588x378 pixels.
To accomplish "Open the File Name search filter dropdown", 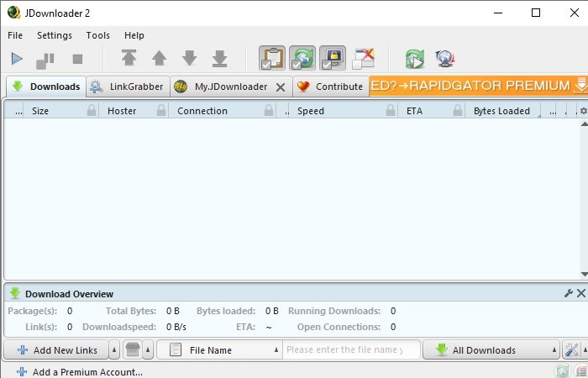I will (220, 350).
